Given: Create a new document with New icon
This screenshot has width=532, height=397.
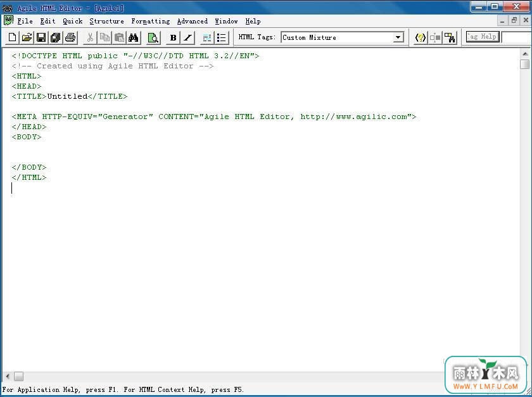Looking at the screenshot, I should point(12,37).
